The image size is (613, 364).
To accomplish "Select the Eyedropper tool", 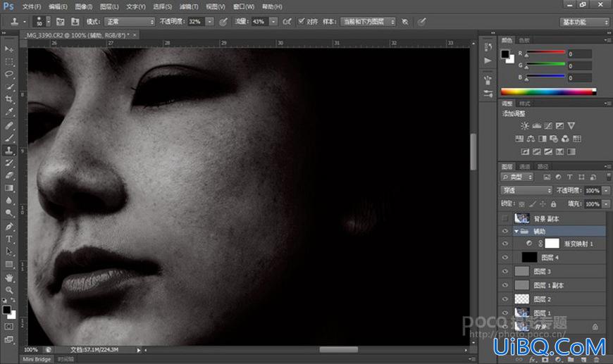I will coord(8,112).
